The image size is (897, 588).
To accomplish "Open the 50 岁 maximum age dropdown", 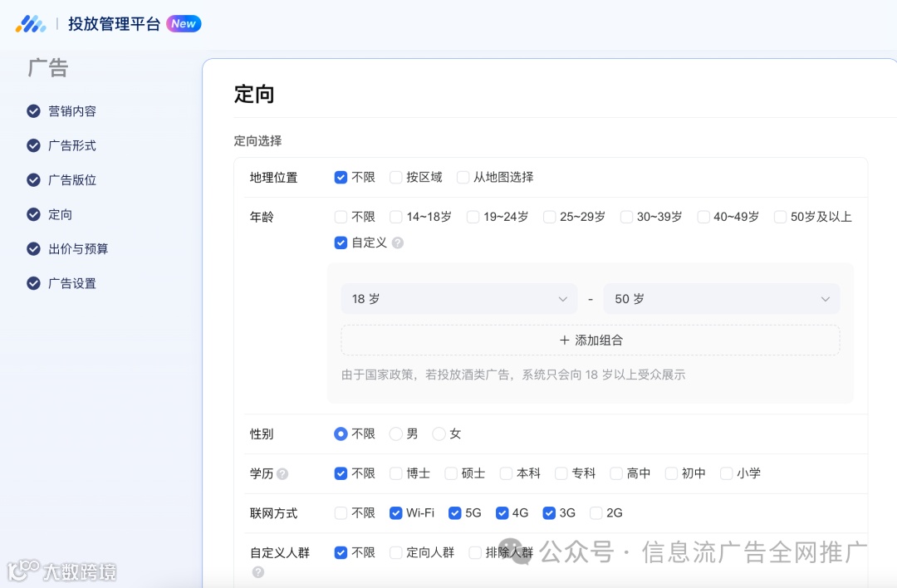I will click(x=721, y=299).
